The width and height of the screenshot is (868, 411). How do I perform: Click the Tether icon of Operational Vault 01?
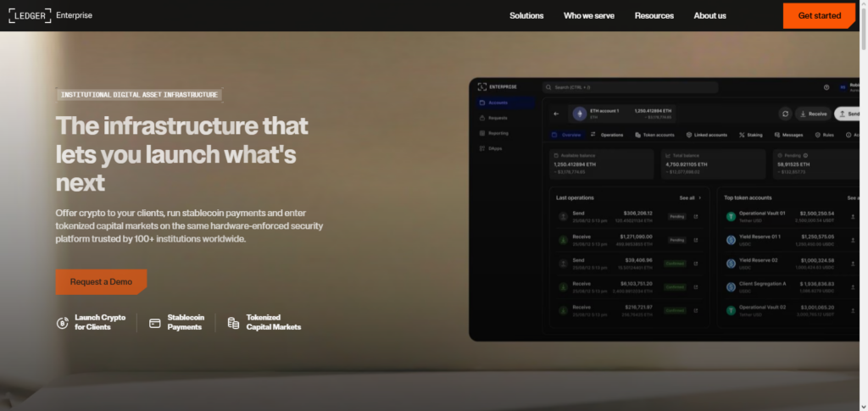731,217
